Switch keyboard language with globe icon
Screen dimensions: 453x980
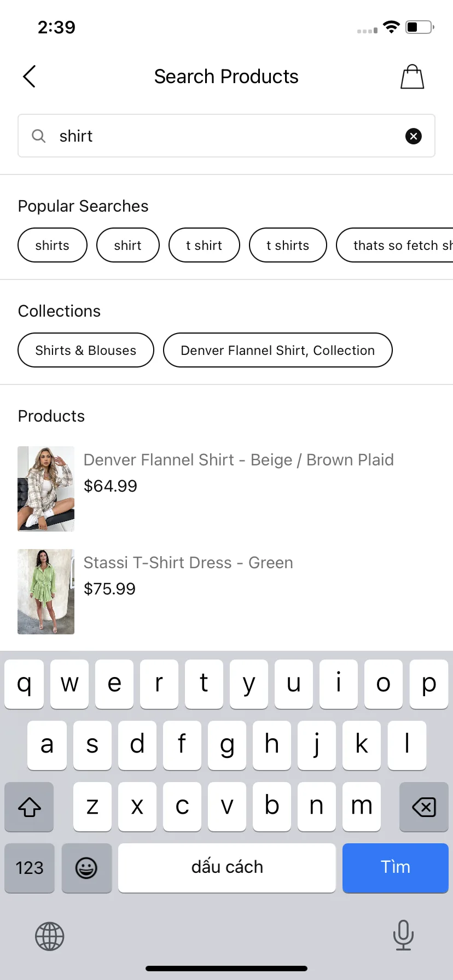tap(50, 936)
